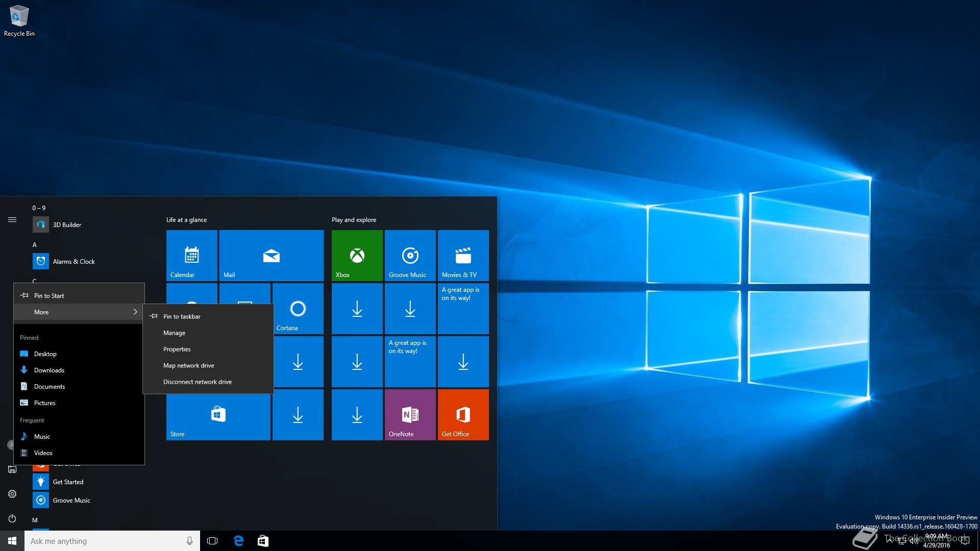Open the Cortana tile

(298, 308)
